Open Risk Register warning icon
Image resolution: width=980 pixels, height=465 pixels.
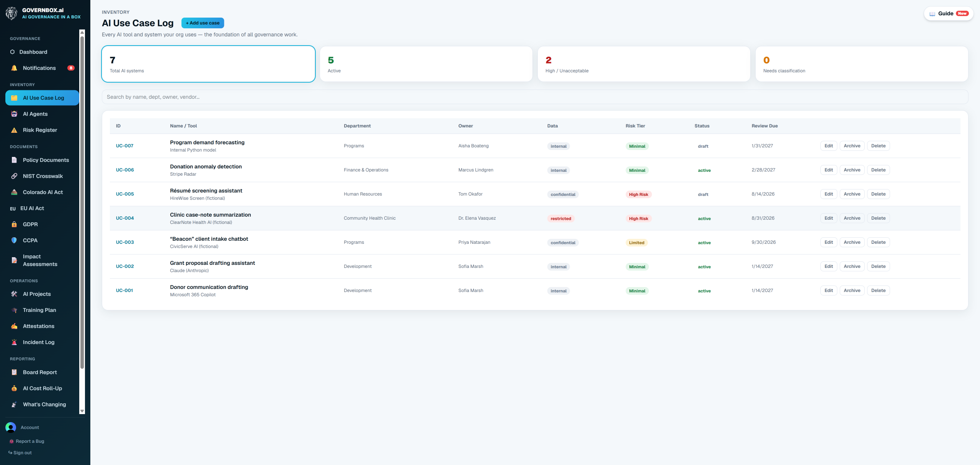[x=14, y=130]
